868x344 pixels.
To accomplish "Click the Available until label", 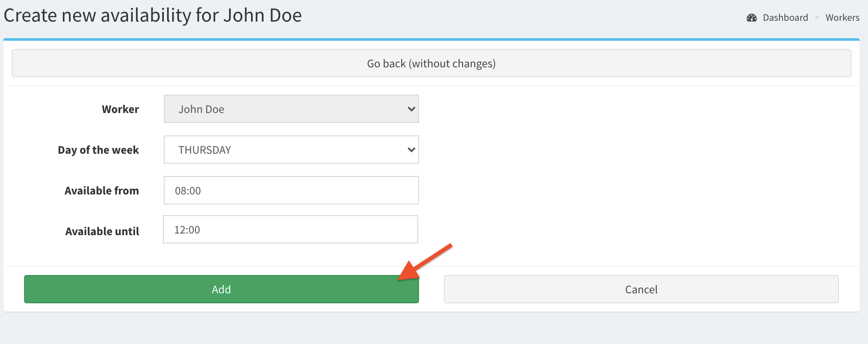I will pyautogui.click(x=102, y=231).
